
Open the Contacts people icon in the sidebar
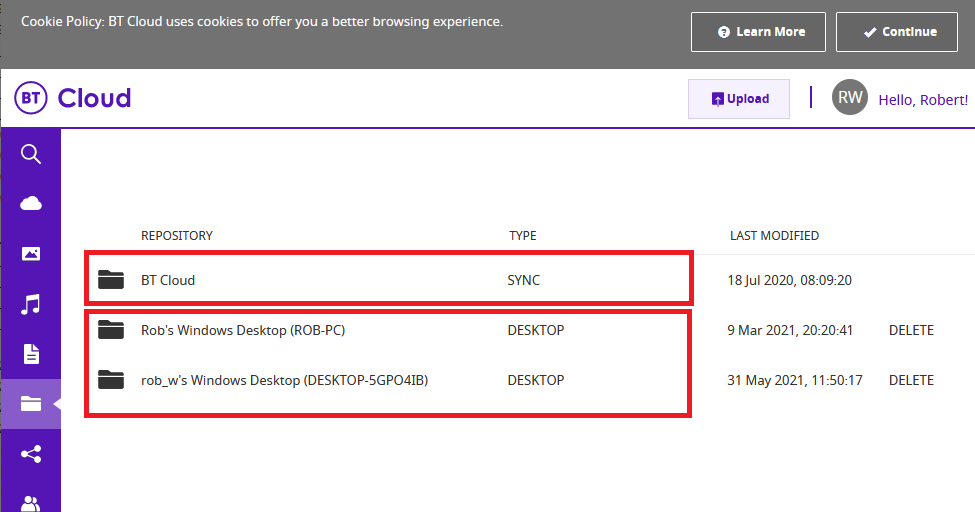pyautogui.click(x=31, y=502)
